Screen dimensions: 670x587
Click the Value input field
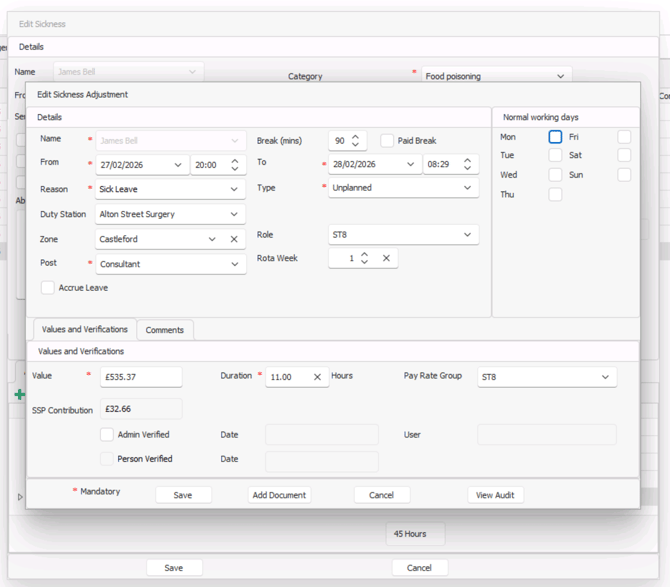[x=141, y=377]
